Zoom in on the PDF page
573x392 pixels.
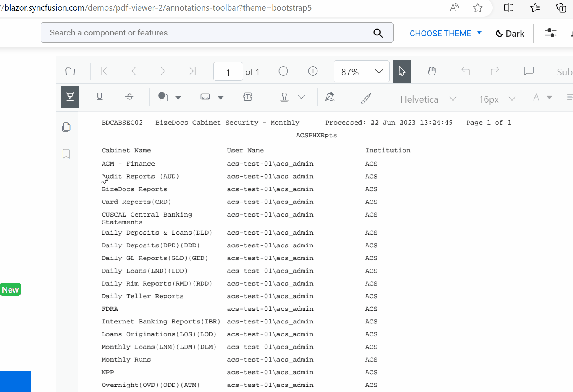point(313,71)
